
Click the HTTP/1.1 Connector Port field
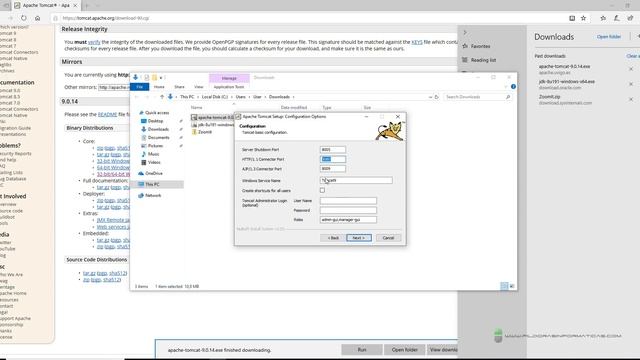pyautogui.click(x=333, y=159)
